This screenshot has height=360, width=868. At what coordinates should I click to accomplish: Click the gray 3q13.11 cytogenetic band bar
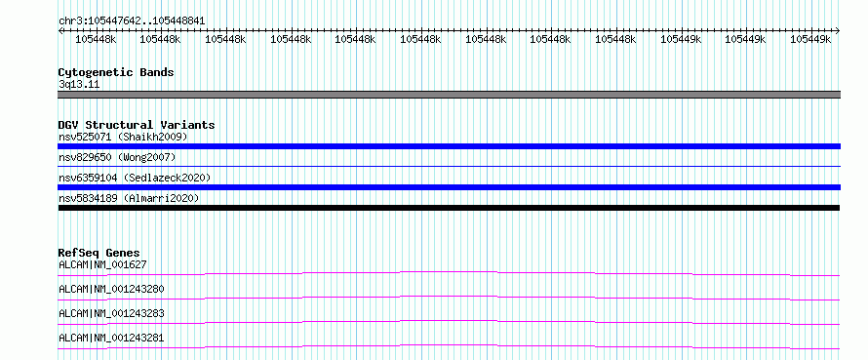(449, 95)
